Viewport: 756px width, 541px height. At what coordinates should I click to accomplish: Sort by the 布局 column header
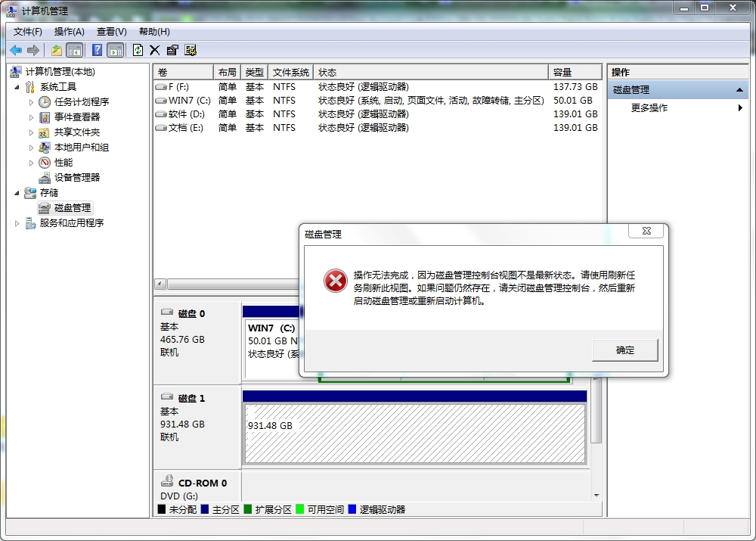[227, 73]
